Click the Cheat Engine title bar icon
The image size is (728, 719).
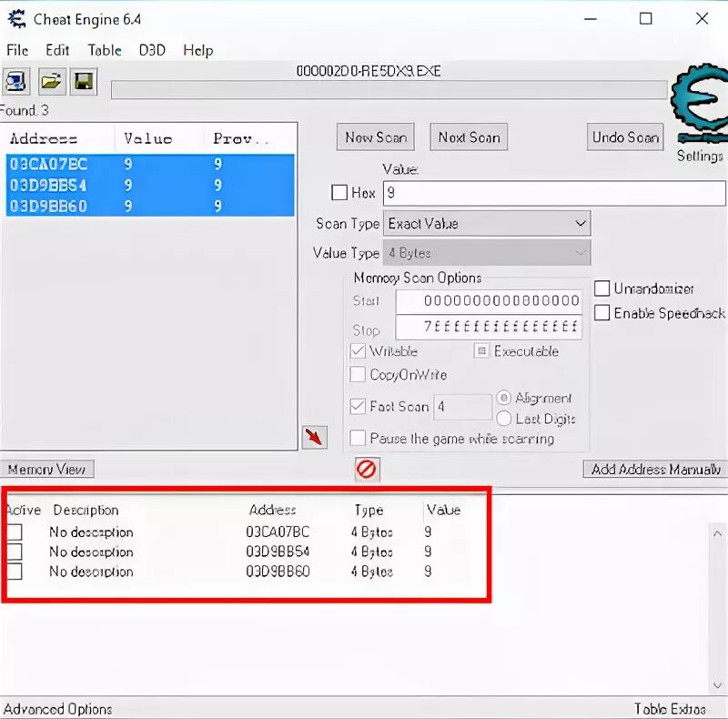(16, 19)
